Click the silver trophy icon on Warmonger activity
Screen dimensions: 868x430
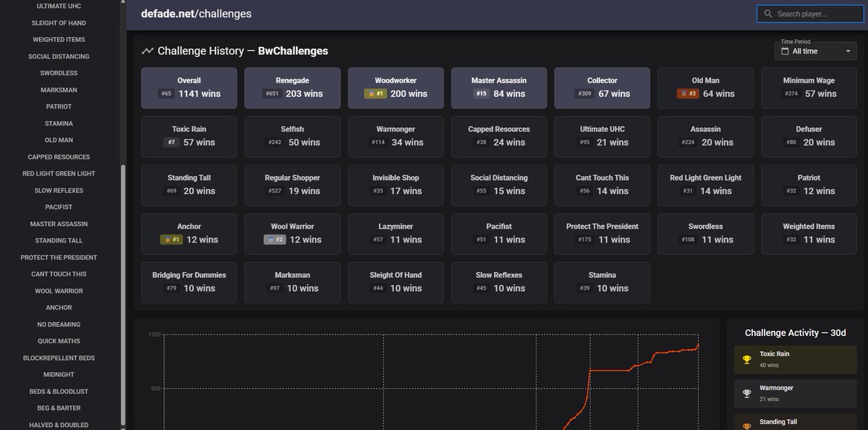tap(747, 393)
